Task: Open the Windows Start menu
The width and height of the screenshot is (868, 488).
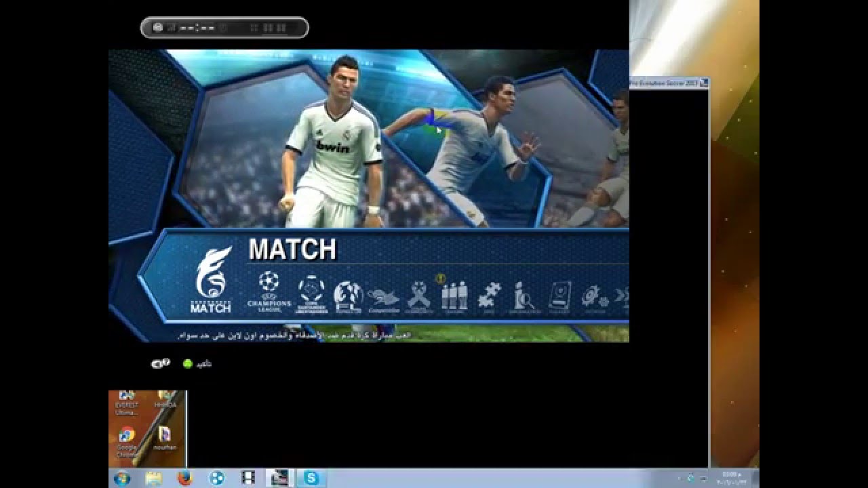Action: tap(122, 479)
